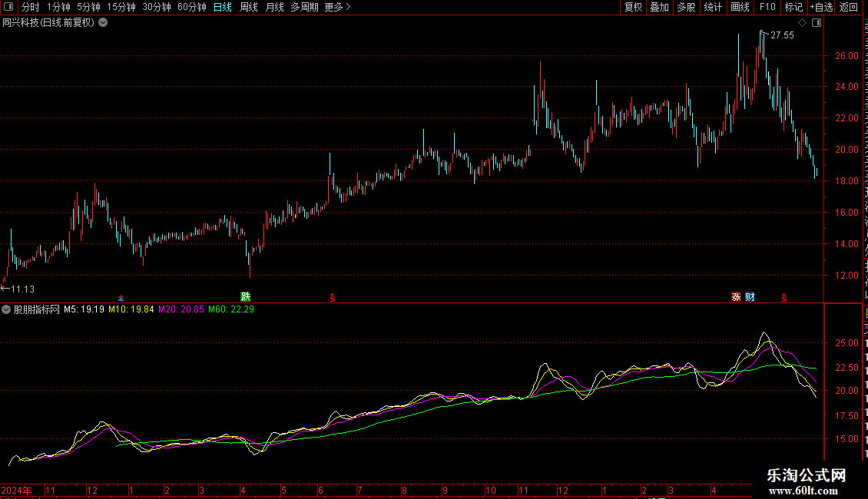Select the 5分钟 period
Image resolution: width=868 pixels, height=499 pixels.
pyautogui.click(x=88, y=7)
